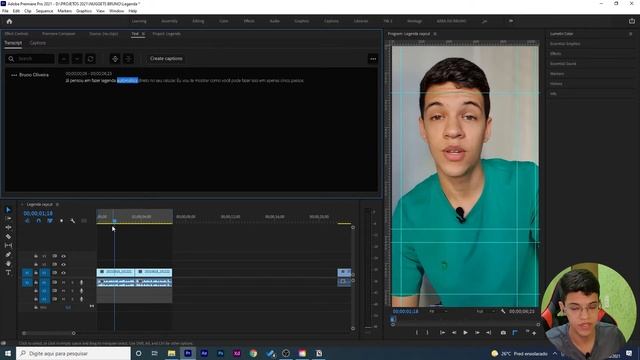Hide video track V3 with eye icon
Viewport: 640px width, 360px height.
pos(64,256)
